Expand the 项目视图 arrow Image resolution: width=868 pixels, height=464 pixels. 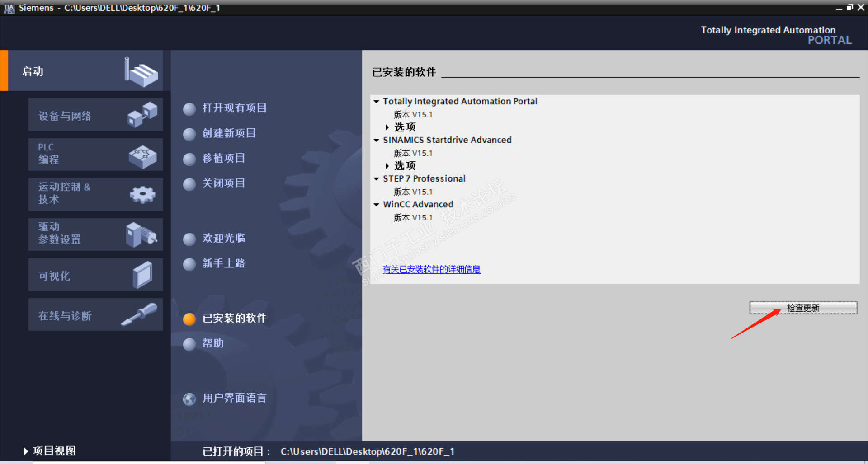pos(25,451)
